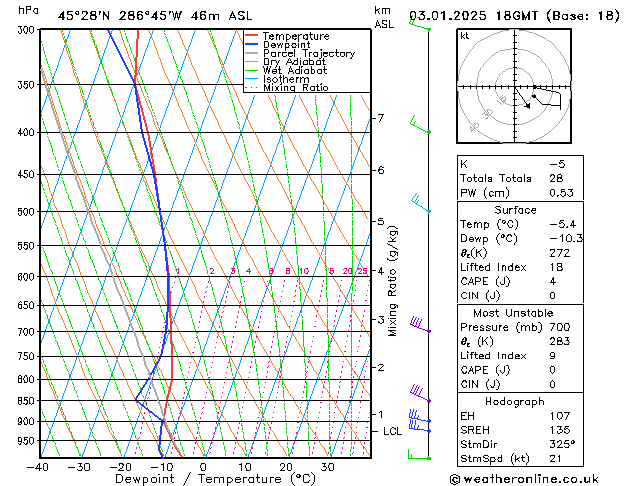Click the 7 km altitude label
Image resolution: width=629 pixels, height=486 pixels.
point(381,118)
